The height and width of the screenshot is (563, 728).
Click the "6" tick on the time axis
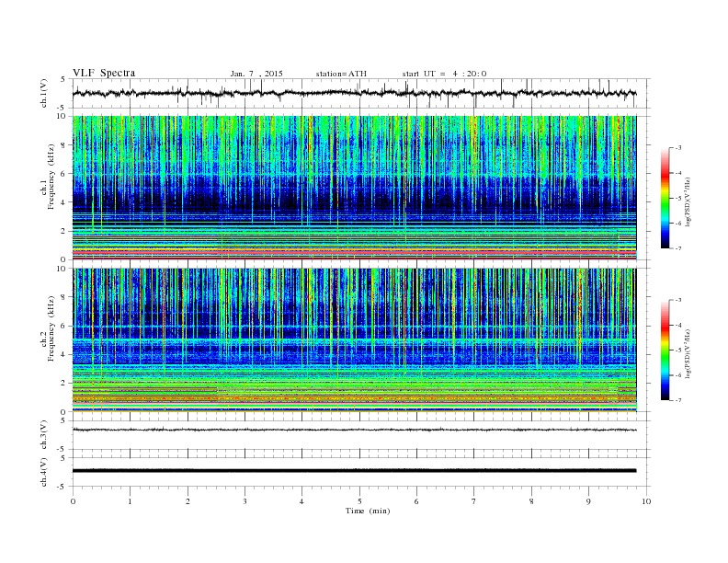click(x=416, y=501)
